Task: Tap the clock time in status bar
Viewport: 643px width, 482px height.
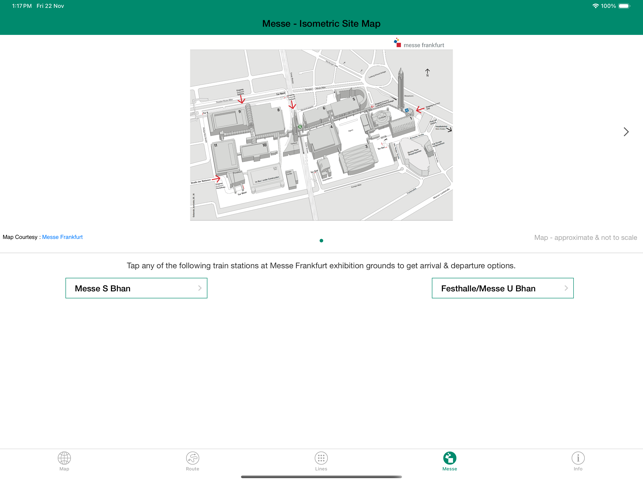Action: [22, 6]
